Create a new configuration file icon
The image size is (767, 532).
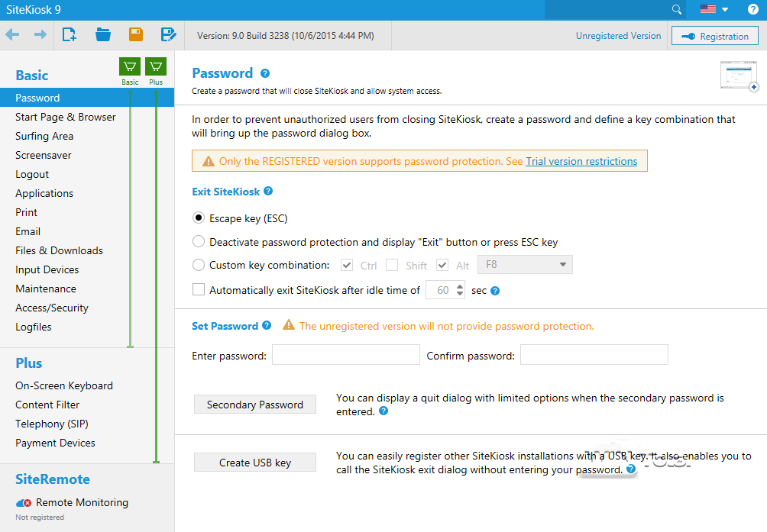click(70, 34)
